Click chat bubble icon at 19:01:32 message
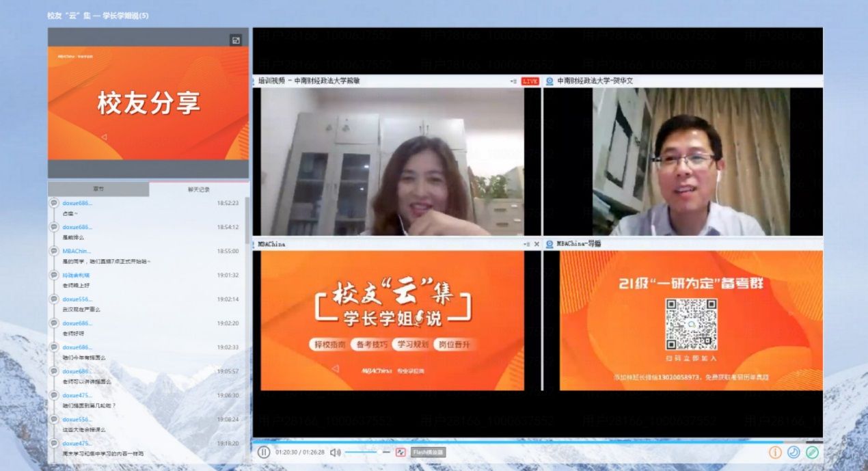The width and height of the screenshot is (868, 471). tap(54, 275)
